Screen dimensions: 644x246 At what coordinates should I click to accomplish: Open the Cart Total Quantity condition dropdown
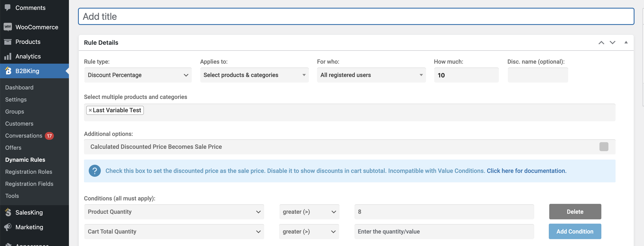(x=174, y=231)
